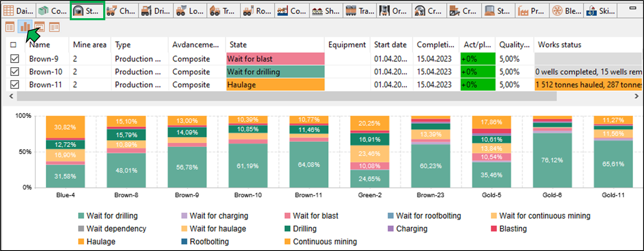Image resolution: width=644 pixels, height=251 pixels.
Task: Click the third view mode toolbar icon
Action: click(40, 27)
